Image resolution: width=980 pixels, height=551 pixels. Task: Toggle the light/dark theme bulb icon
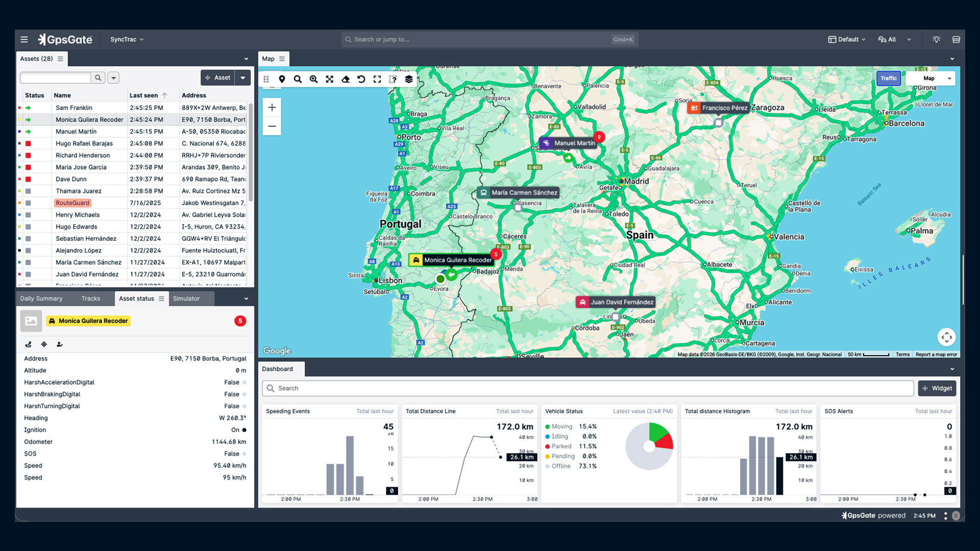pyautogui.click(x=936, y=39)
